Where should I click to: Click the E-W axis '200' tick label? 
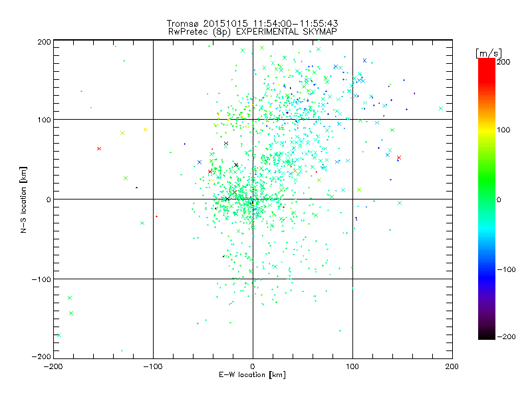(452, 366)
